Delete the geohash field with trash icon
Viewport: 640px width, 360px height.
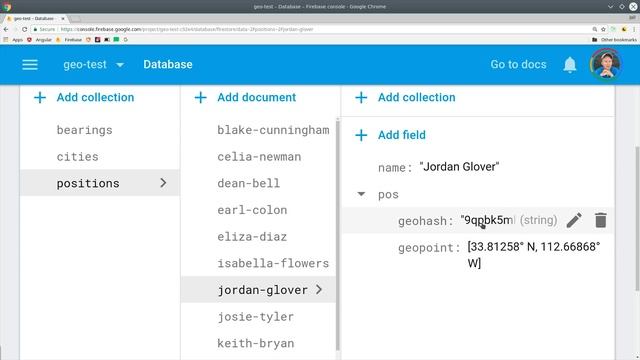(x=600, y=220)
